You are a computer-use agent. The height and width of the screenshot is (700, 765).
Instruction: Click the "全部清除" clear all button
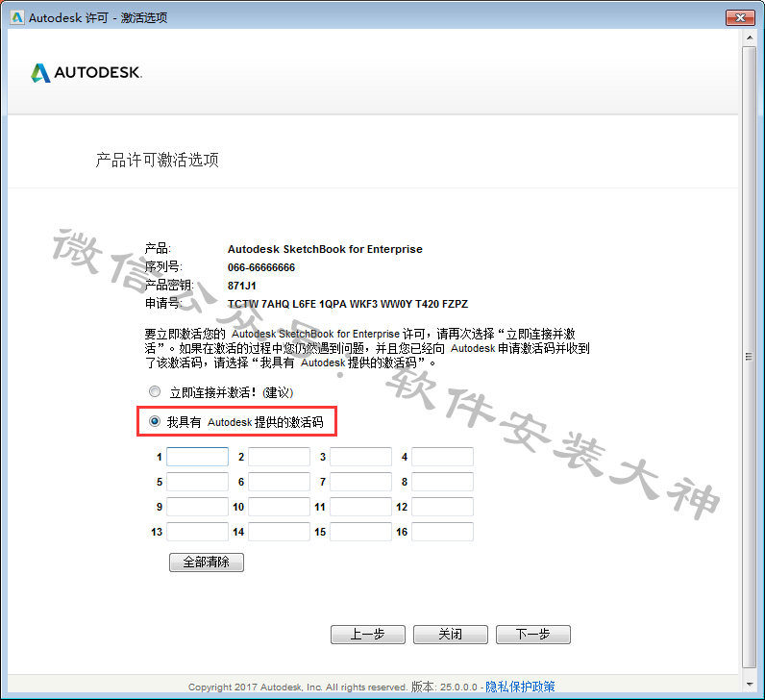(207, 562)
